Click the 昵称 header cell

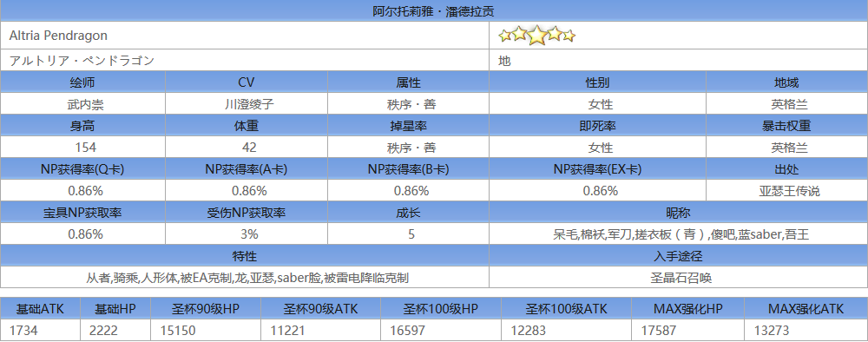pos(678,213)
